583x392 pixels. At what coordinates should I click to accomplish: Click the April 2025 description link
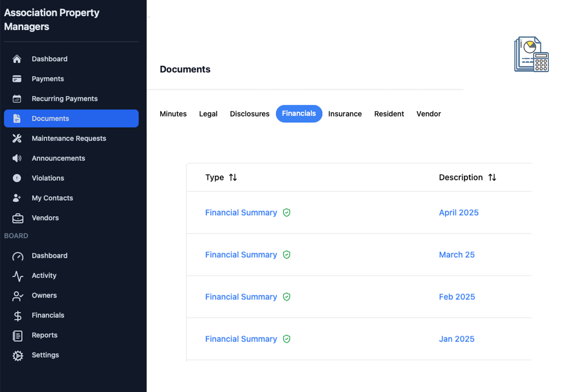coord(459,212)
